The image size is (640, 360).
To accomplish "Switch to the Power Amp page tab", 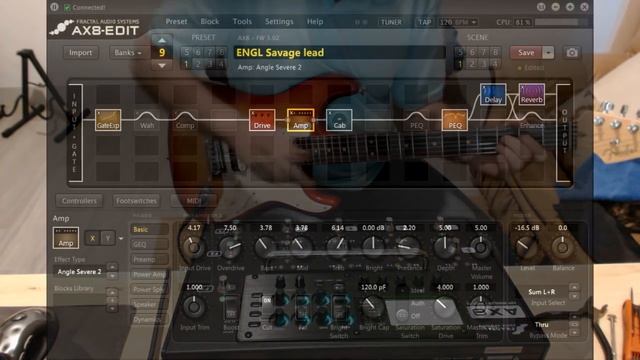I will [149, 275].
